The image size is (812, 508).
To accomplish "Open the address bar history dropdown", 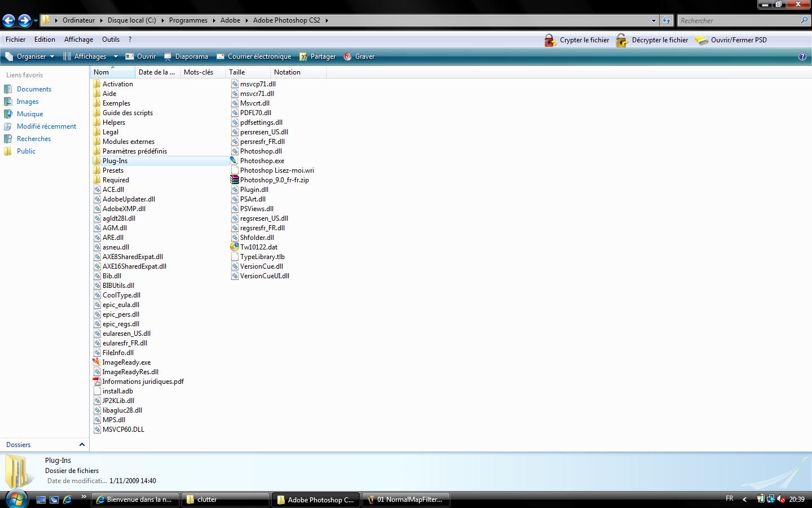I will tap(654, 20).
